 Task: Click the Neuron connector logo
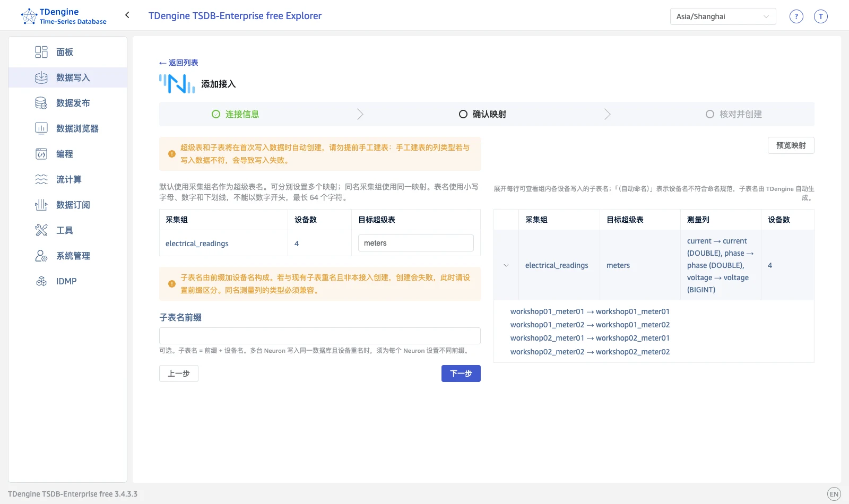pos(177,84)
